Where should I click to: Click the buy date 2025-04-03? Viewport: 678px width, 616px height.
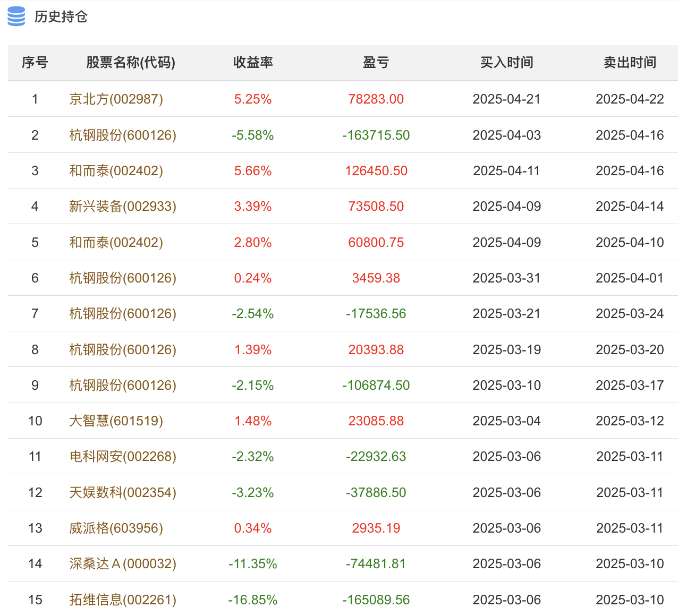pyautogui.click(x=507, y=135)
